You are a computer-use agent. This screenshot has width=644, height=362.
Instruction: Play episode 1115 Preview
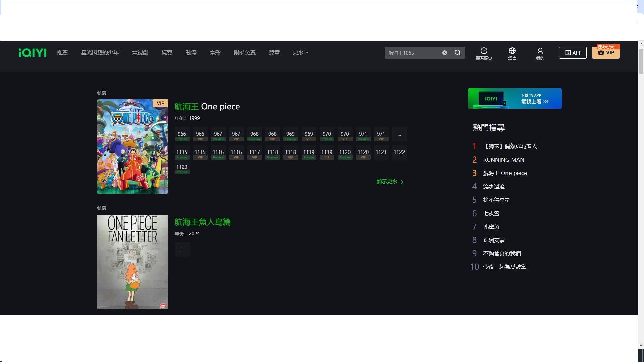point(182,153)
